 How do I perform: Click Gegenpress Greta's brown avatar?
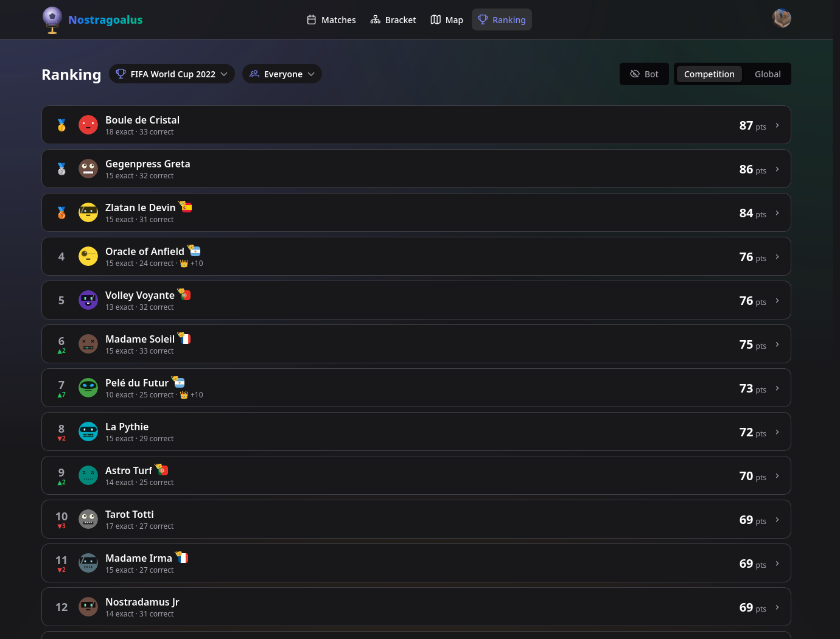point(88,169)
